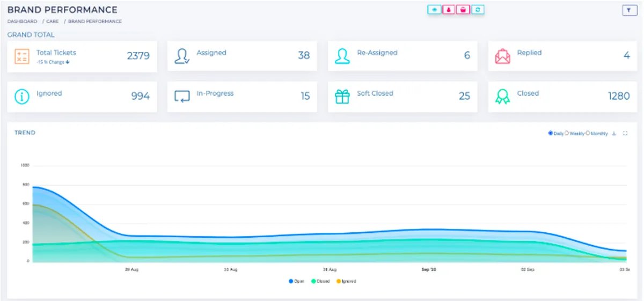Click the Total Tickets calculator icon

(x=22, y=56)
